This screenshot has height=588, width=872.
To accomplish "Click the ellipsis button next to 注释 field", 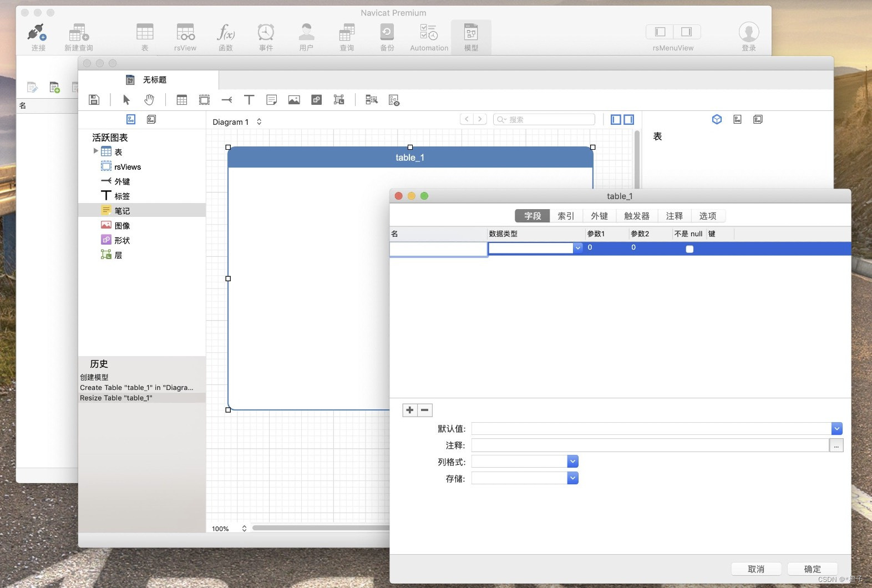I will [836, 445].
